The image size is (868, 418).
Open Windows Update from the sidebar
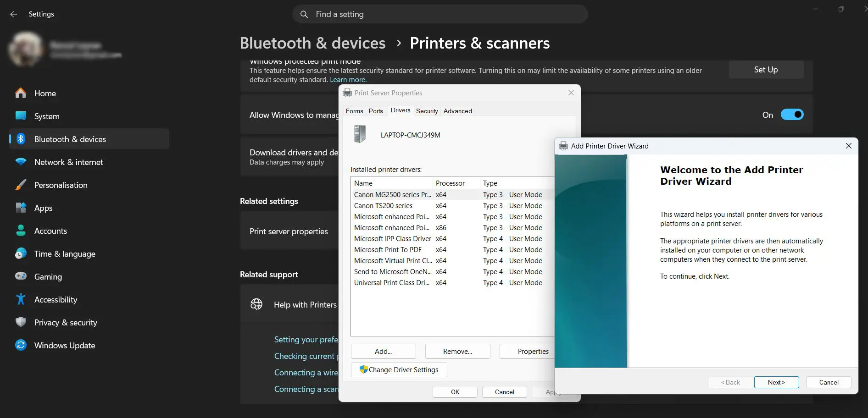(64, 345)
